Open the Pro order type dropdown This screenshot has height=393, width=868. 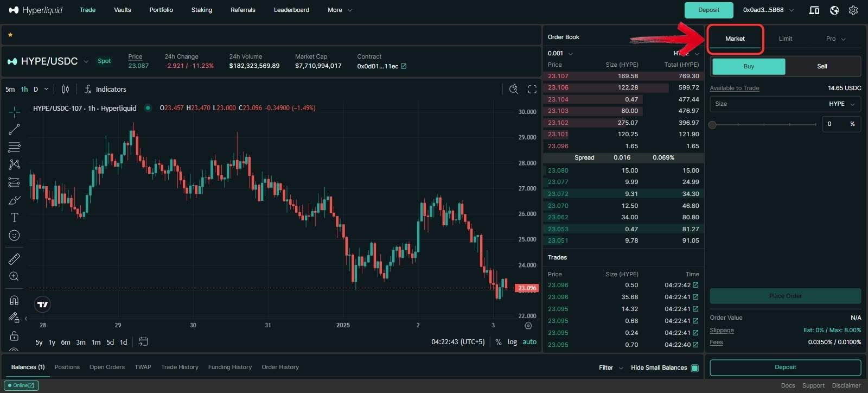(836, 39)
